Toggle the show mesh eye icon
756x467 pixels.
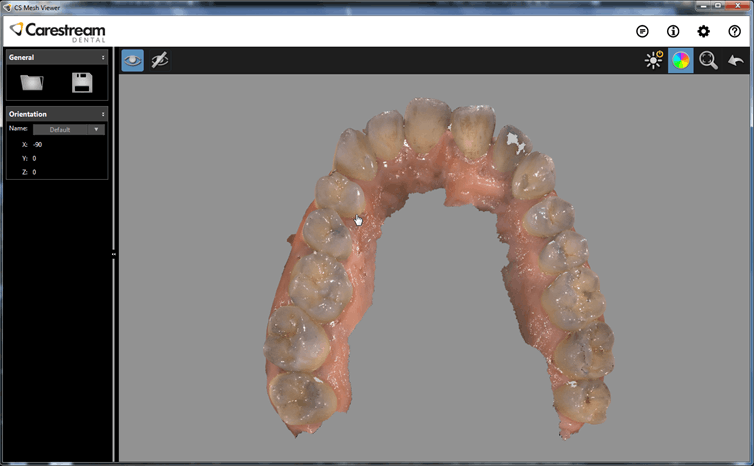tap(133, 60)
